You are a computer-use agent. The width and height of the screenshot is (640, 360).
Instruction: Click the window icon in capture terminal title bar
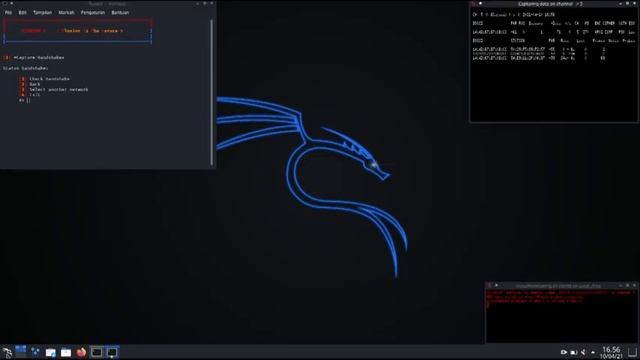pyautogui.click(x=473, y=4)
